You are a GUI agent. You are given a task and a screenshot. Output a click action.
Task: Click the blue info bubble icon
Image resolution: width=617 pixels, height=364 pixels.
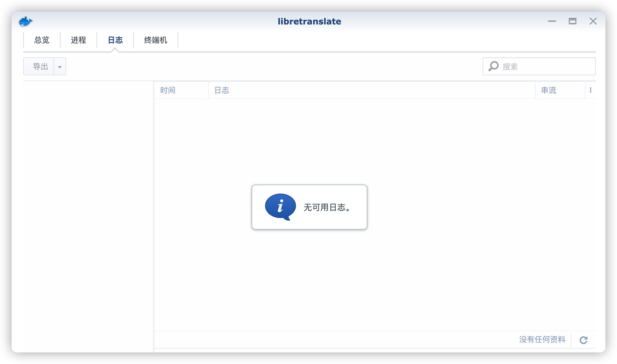click(x=280, y=207)
